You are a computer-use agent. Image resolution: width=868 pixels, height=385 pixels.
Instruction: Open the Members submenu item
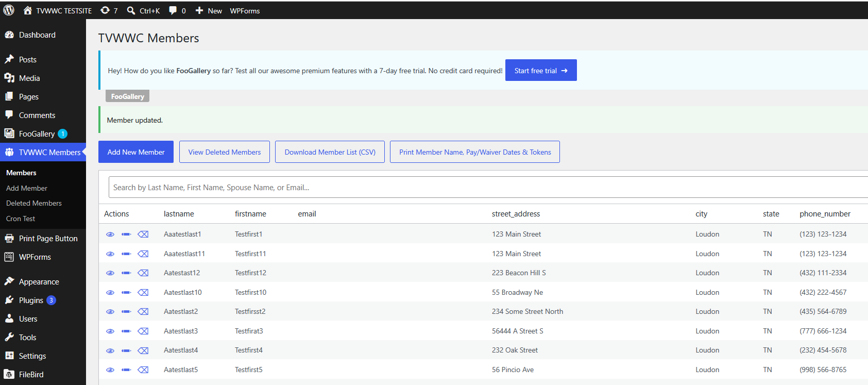21,173
